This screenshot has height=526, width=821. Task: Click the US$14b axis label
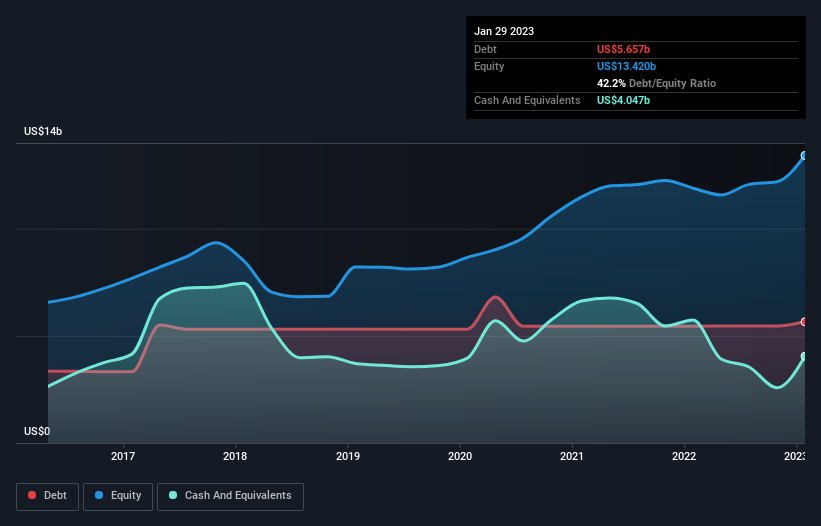tap(43, 131)
